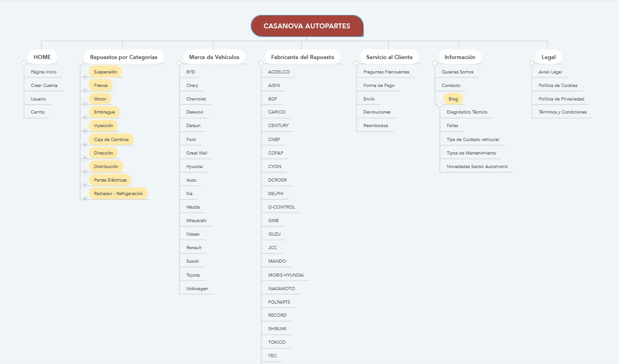This screenshot has height=364, width=619.
Task: Select the yellow Radiador - Refrigeración node
Action: [x=118, y=193]
